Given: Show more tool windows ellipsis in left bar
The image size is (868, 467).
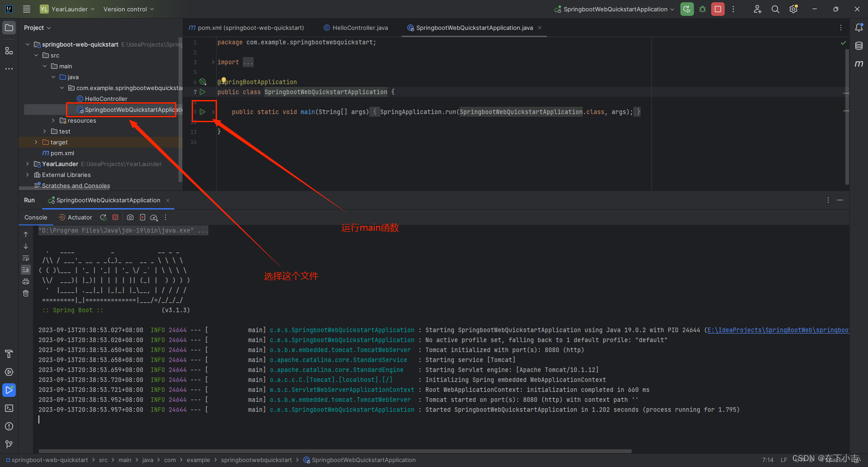Looking at the screenshot, I should [9, 69].
